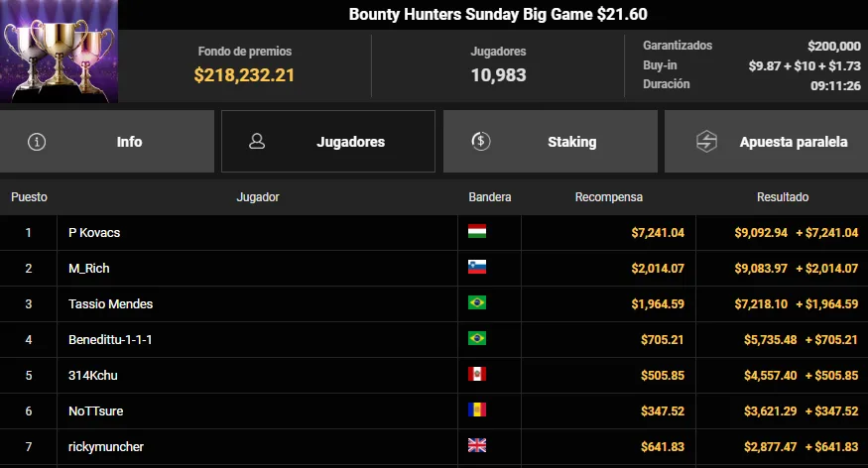Click the Staking dollar icon
Viewport: 868px width, 468px height.
pos(480,141)
